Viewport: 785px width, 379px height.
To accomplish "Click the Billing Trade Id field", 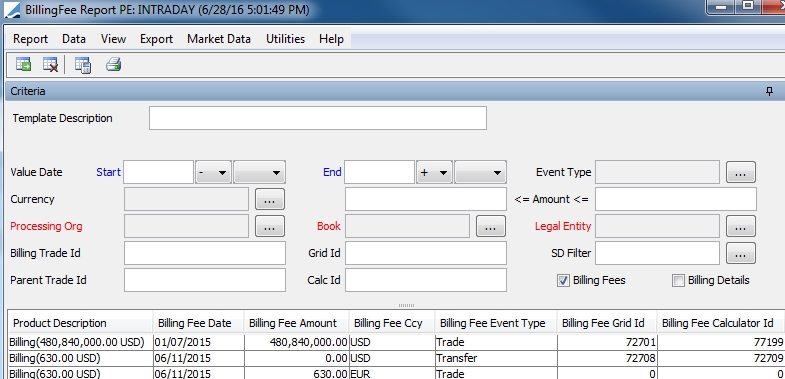I will click(x=205, y=253).
